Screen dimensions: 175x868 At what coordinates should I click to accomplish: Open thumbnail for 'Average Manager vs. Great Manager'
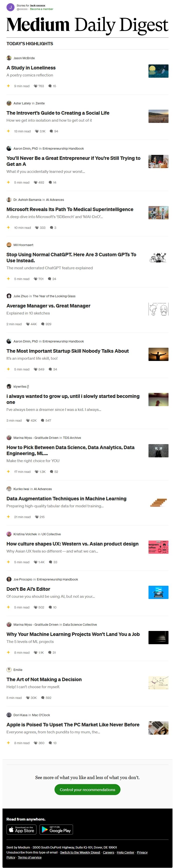point(158,309)
